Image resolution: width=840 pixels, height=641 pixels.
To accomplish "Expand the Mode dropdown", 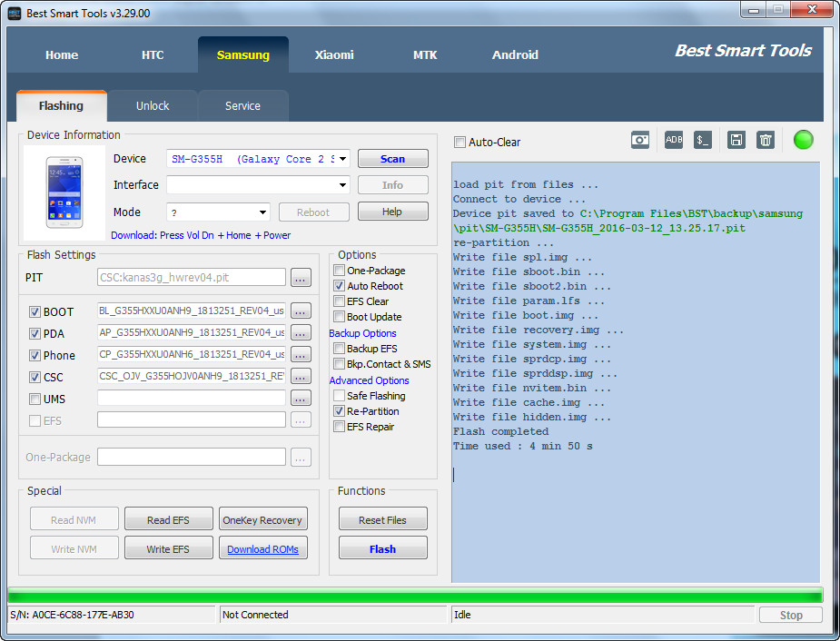I will click(263, 212).
